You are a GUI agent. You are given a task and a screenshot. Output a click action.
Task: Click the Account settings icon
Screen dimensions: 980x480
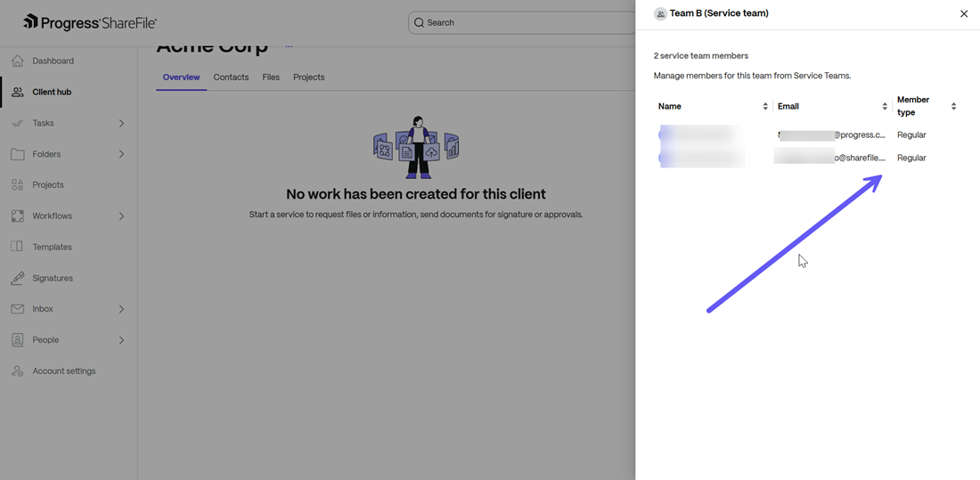click(18, 371)
